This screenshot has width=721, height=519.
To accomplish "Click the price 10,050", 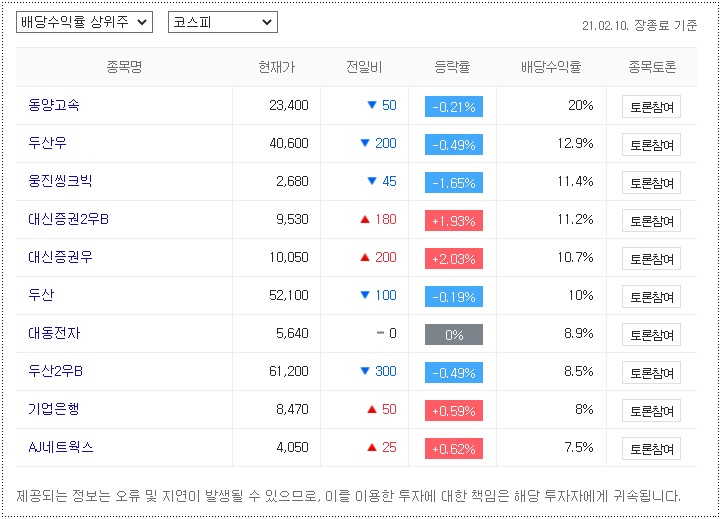I will click(289, 257).
